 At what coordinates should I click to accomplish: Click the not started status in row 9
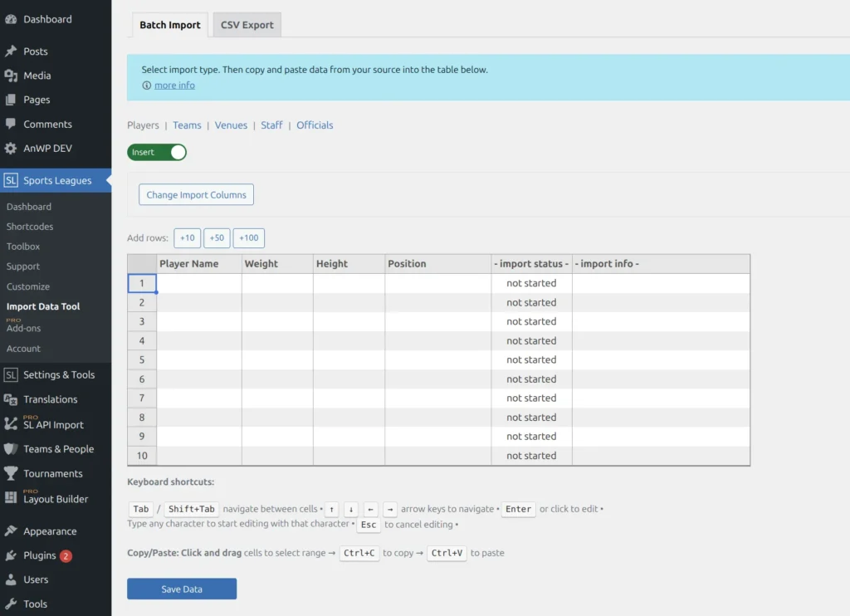(x=531, y=437)
